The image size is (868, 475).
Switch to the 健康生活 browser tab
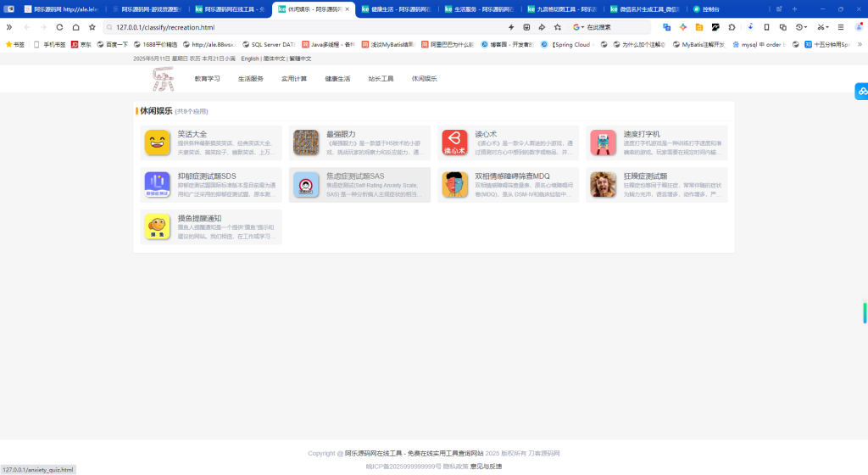[397, 8]
